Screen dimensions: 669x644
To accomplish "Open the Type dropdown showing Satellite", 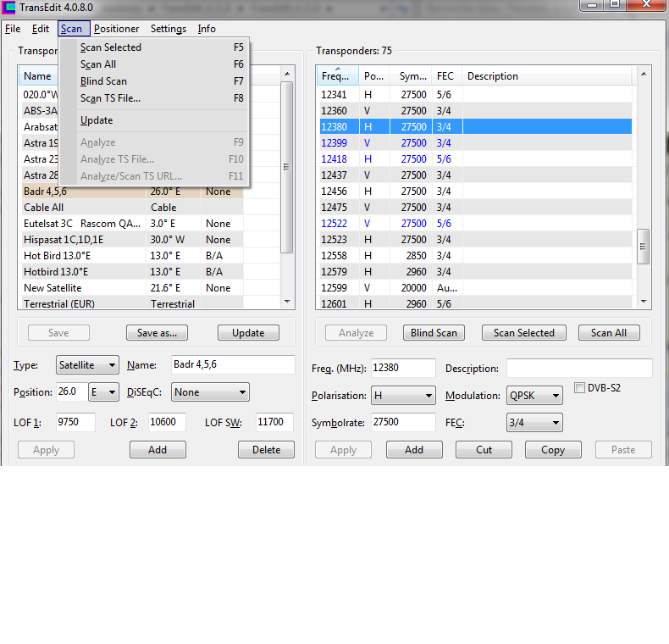I will [87, 366].
